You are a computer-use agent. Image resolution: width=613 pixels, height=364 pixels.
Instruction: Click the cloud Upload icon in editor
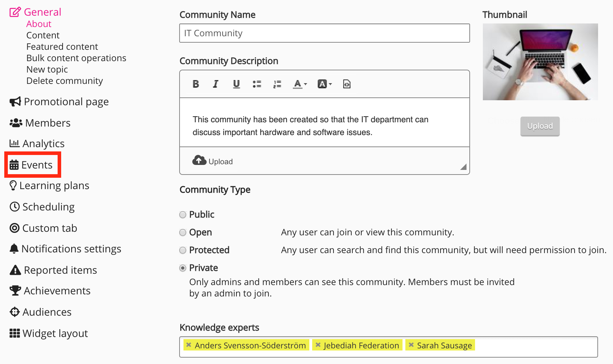199,161
